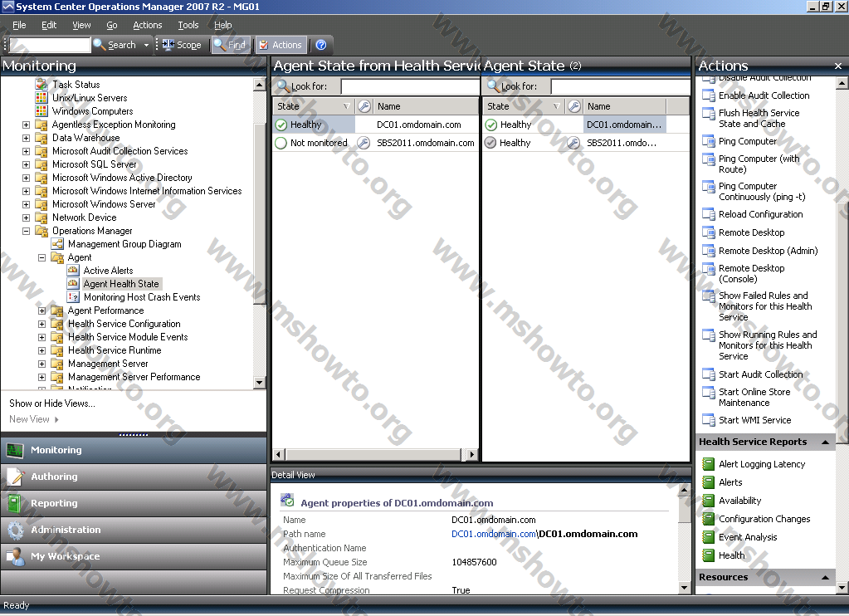Screen dimensions: 849x616
Task: Open the Go menu
Action: [112, 25]
